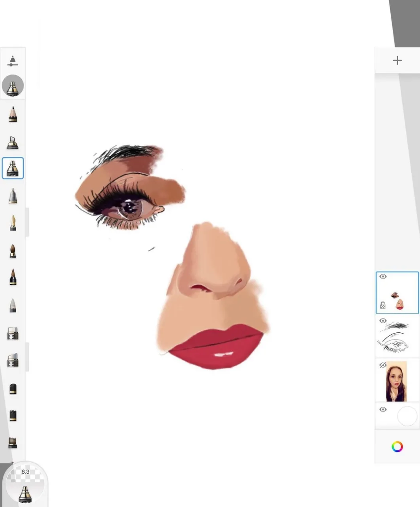Select the ballpoint pen brush
420x507 pixels.
13,196
